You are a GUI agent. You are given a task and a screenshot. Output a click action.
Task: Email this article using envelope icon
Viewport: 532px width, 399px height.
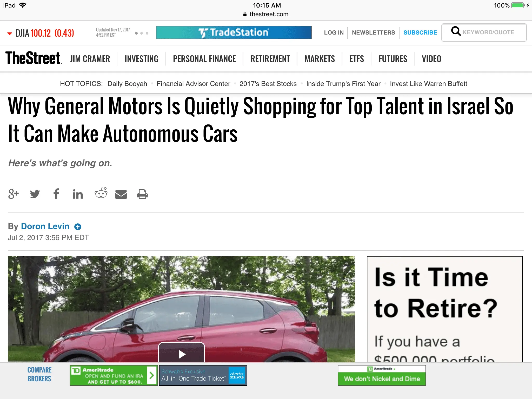pyautogui.click(x=121, y=194)
